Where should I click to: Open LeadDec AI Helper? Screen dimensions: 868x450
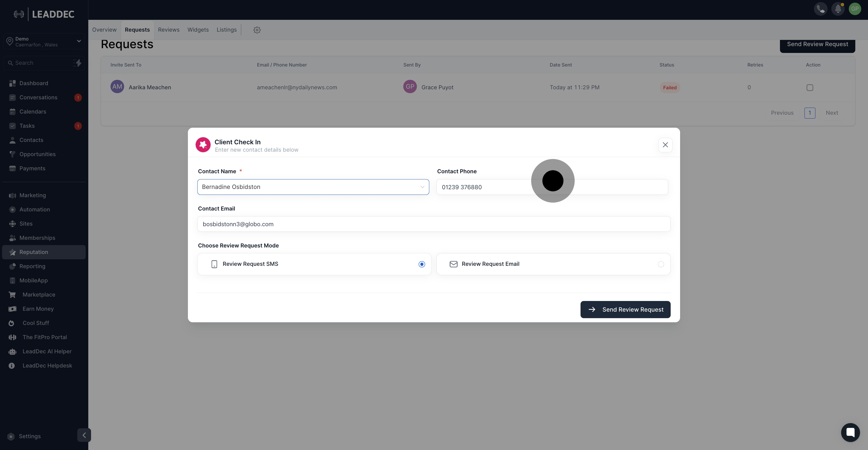[44, 351]
